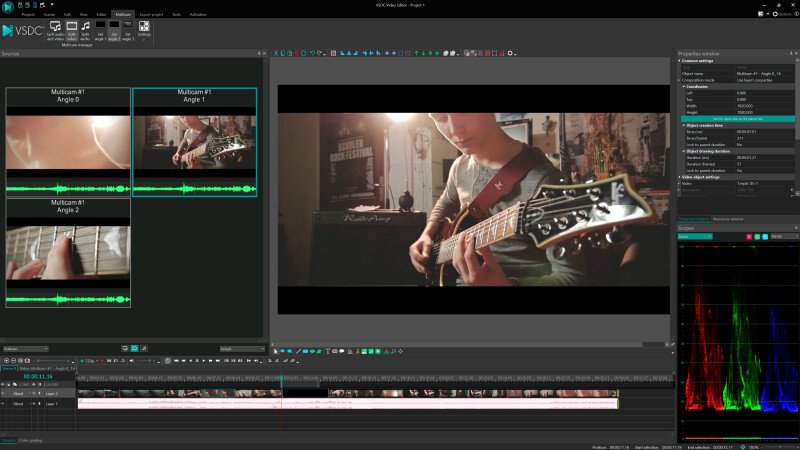Collapse the Coordinates section
Image resolution: width=800 pixels, height=450 pixels.
pyautogui.click(x=684, y=87)
